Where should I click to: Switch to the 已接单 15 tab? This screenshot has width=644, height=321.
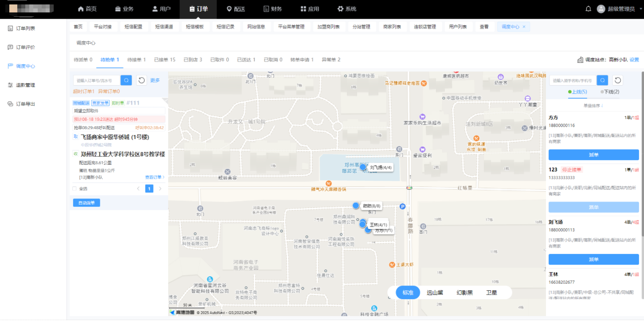(165, 59)
